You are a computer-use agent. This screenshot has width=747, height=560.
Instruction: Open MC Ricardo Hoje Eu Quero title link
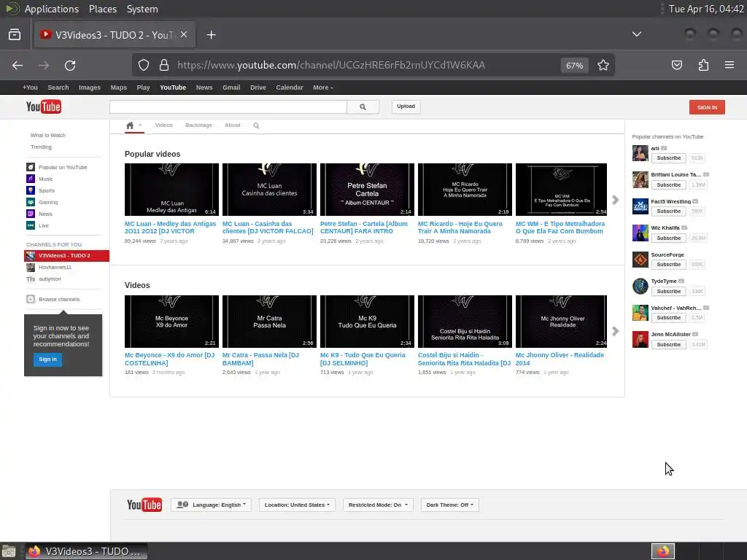click(460, 227)
